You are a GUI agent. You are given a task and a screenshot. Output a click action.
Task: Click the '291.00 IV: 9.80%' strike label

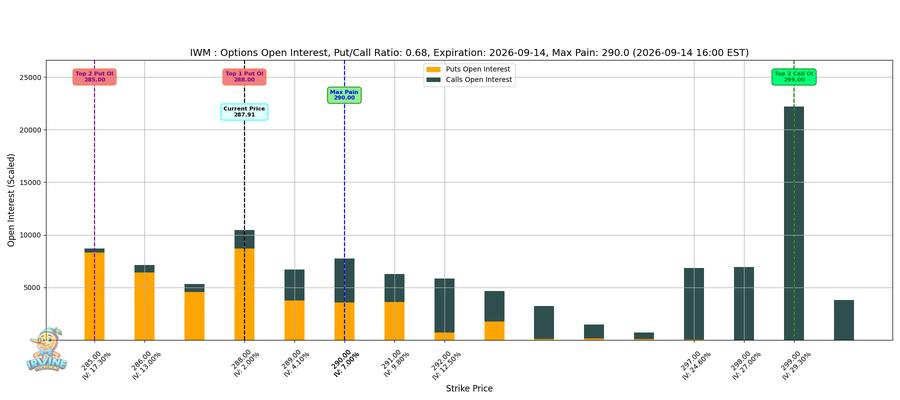[x=395, y=362]
